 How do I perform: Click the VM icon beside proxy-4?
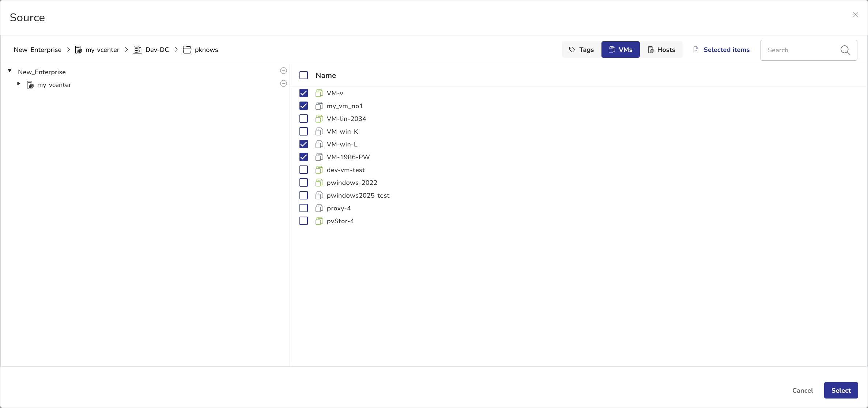point(319,208)
